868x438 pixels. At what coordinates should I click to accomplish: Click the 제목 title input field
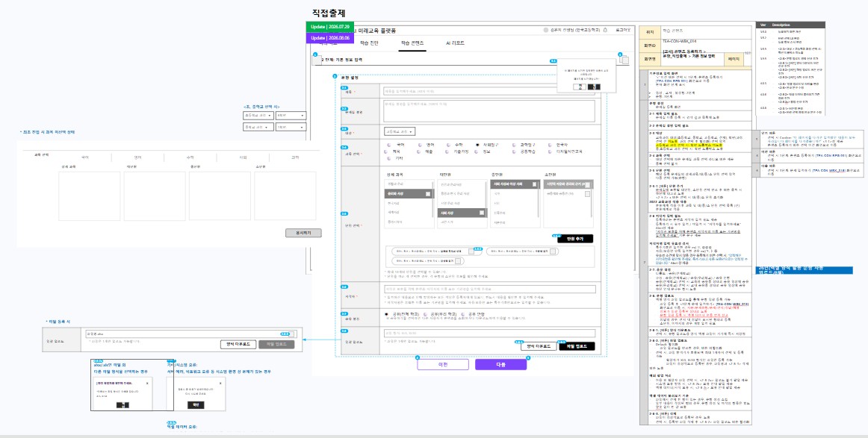pos(489,91)
